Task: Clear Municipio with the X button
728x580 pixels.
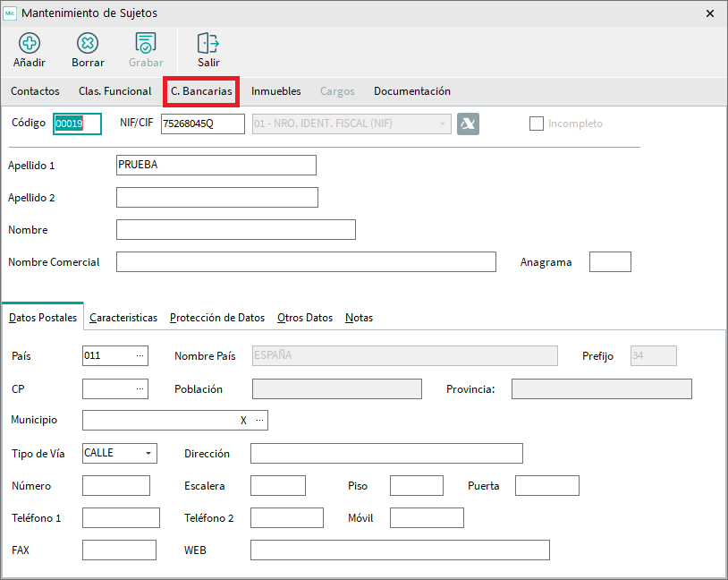Action: tap(243, 421)
